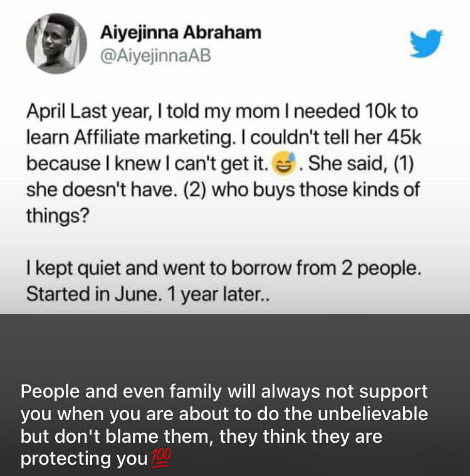The width and height of the screenshot is (470, 476).
Task: Click the word "things?" ending first paragraph
Action: [58, 216]
